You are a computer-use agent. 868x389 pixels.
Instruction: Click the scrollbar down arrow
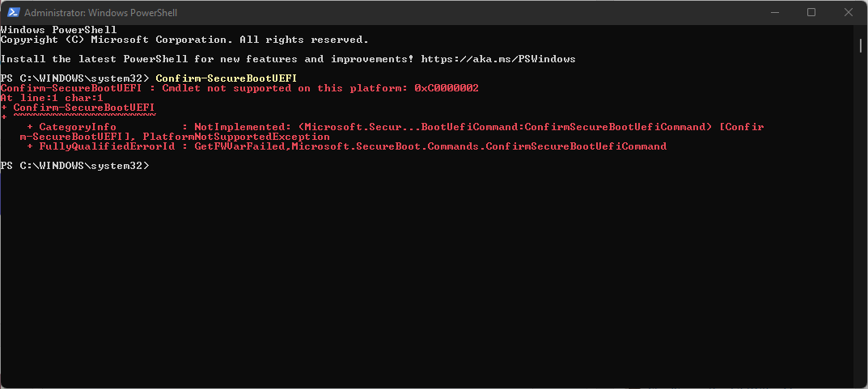(862, 382)
